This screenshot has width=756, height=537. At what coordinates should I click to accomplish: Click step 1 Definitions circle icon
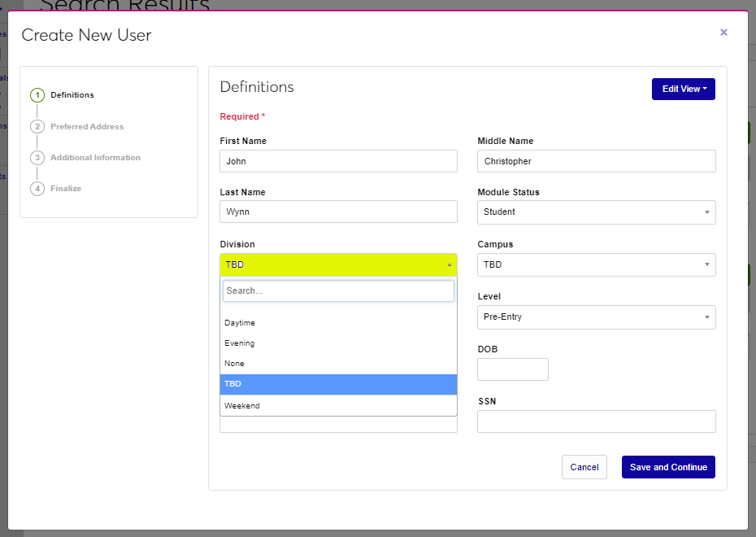(37, 95)
